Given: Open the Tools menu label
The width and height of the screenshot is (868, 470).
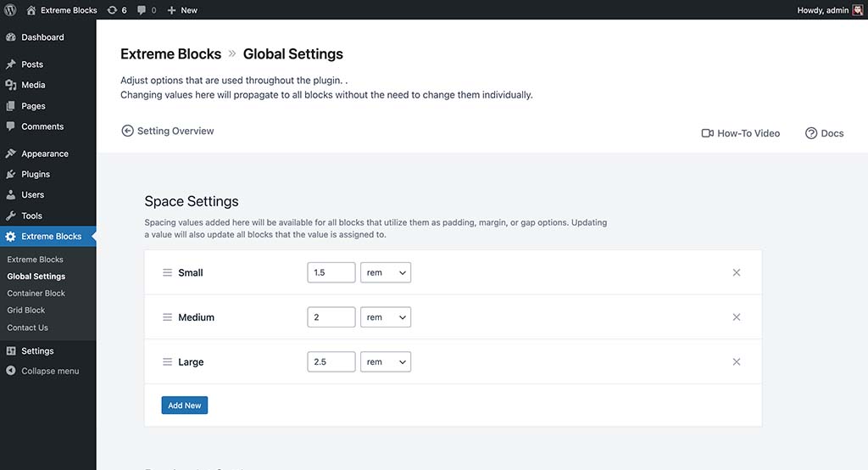Looking at the screenshot, I should (31, 215).
